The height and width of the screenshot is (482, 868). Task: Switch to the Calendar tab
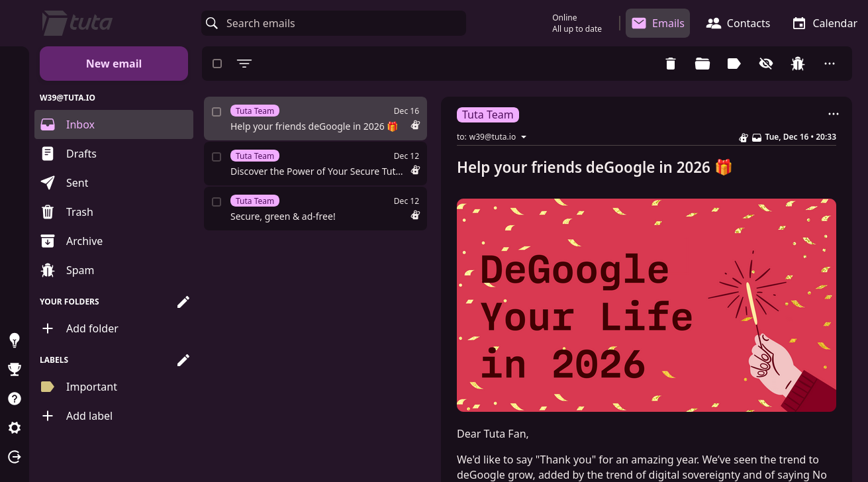[825, 23]
